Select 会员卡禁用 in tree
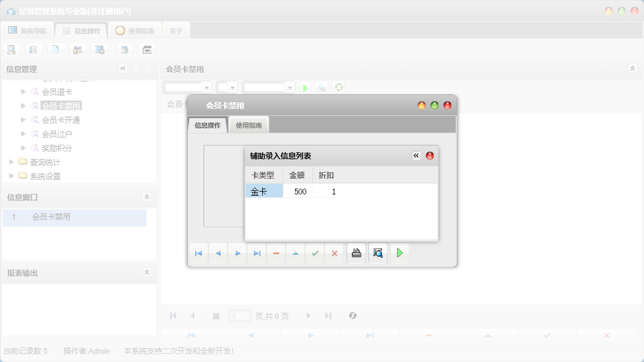The image size is (644, 362). tap(61, 106)
